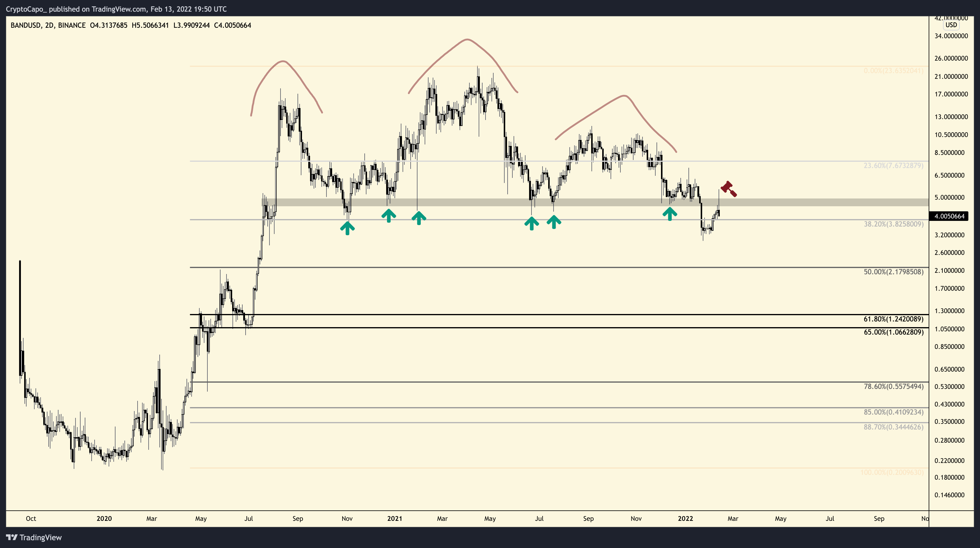Click the rightmost green up arrow near 2022
This screenshot has width=980, height=548.
tap(670, 213)
